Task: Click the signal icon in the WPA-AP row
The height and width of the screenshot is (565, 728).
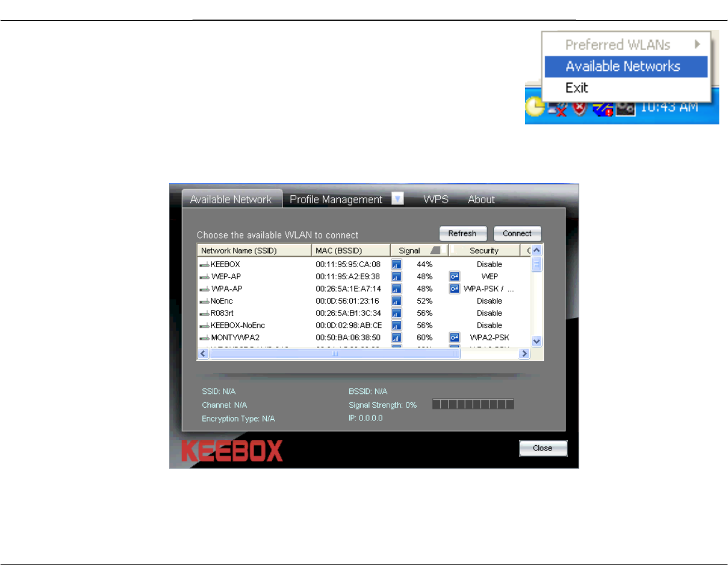Action: [396, 289]
